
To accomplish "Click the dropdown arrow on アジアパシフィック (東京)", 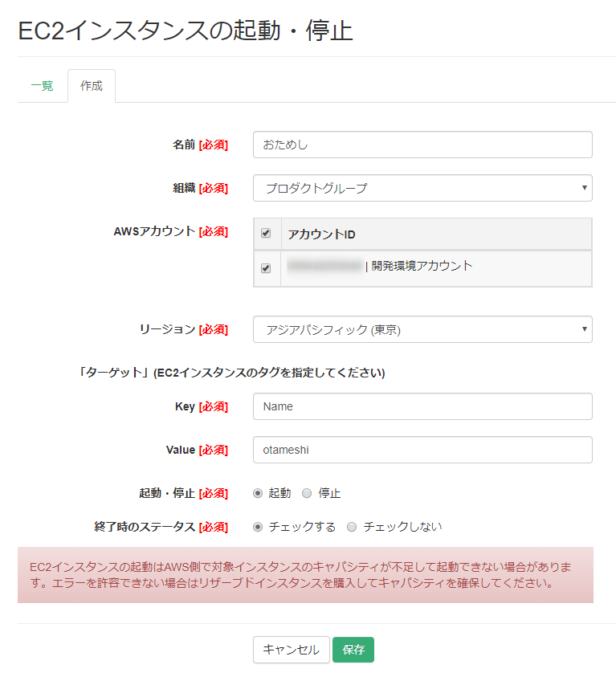I will click(x=584, y=329).
